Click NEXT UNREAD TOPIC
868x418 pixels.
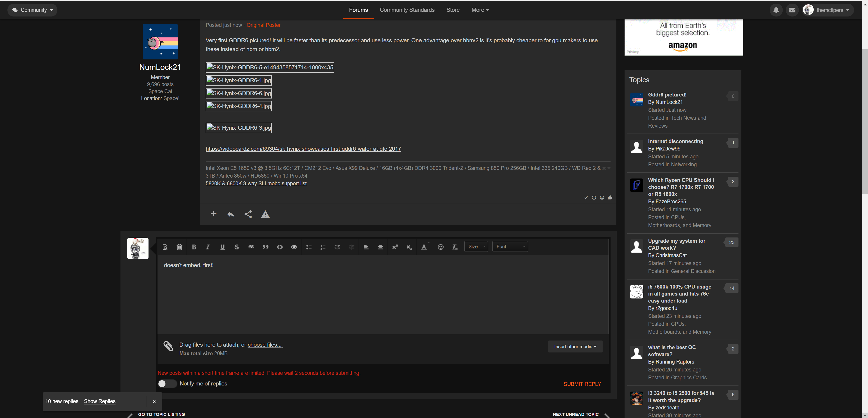point(576,414)
